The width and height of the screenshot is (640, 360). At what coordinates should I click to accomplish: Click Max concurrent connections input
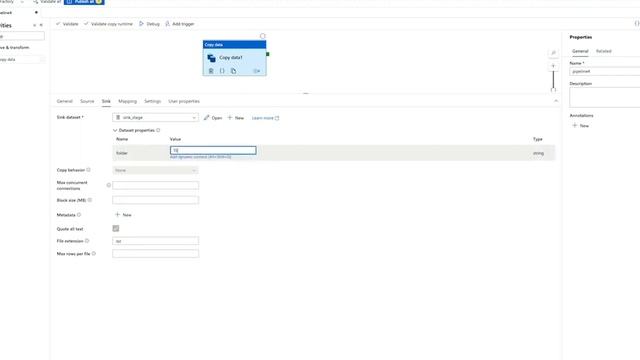click(156, 185)
